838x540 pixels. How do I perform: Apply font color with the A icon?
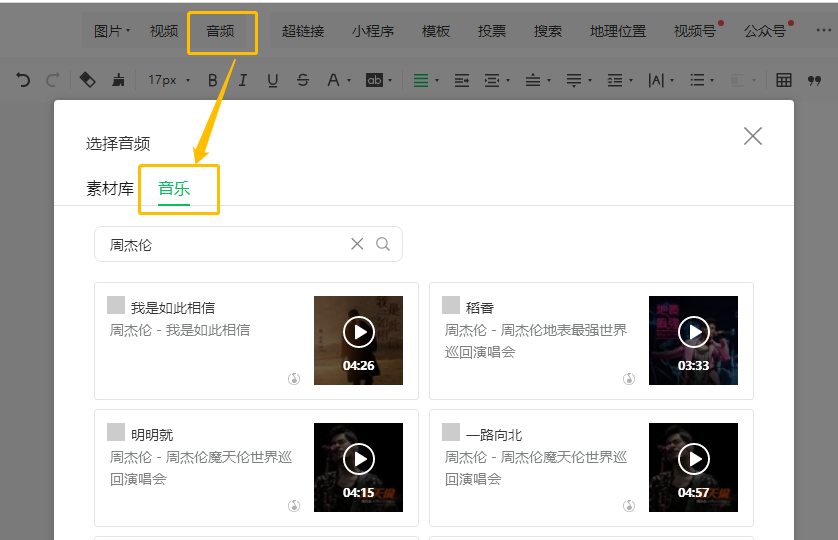333,80
